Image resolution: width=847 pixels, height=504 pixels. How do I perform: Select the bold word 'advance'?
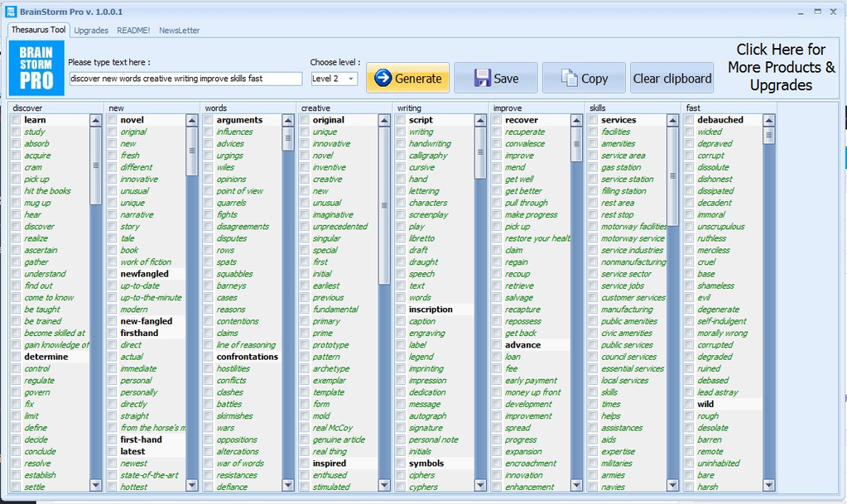(x=523, y=344)
